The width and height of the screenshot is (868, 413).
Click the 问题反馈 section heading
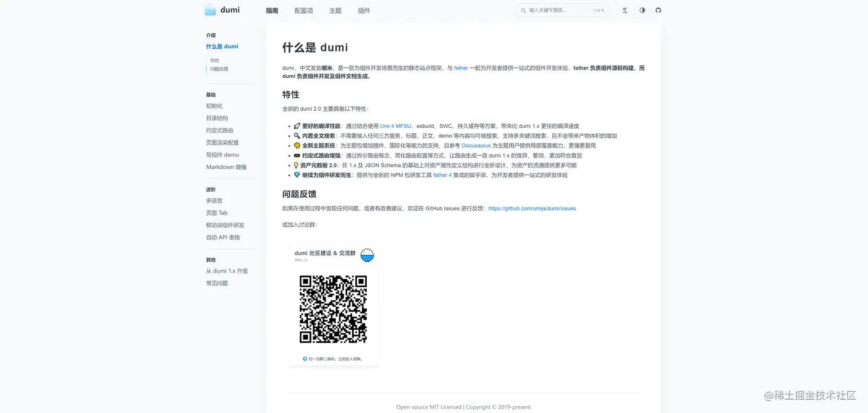pyautogui.click(x=299, y=194)
